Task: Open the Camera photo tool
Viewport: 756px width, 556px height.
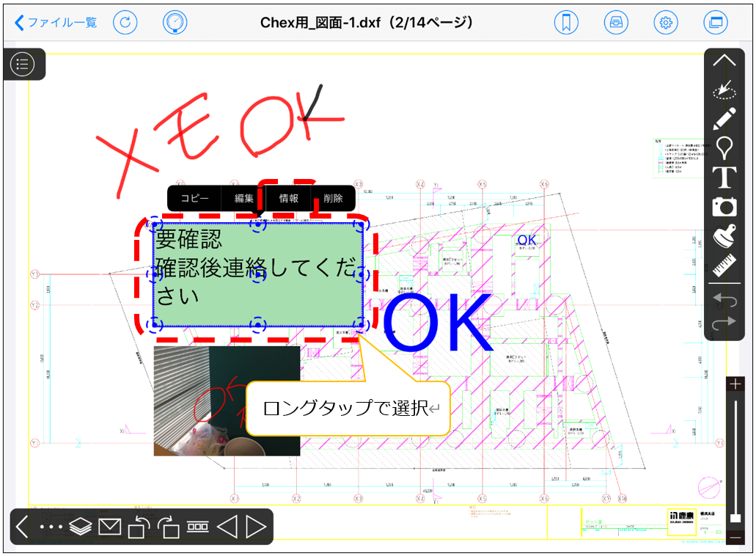Action: point(724,208)
